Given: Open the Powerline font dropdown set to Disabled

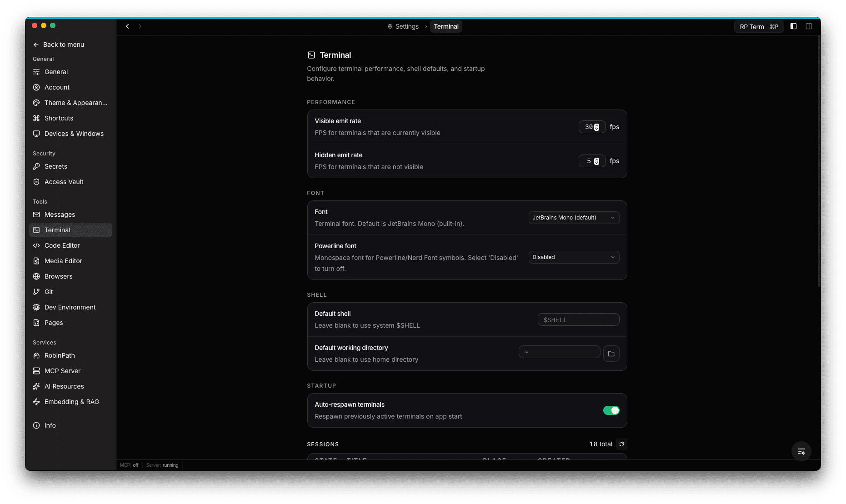Looking at the screenshot, I should (574, 257).
